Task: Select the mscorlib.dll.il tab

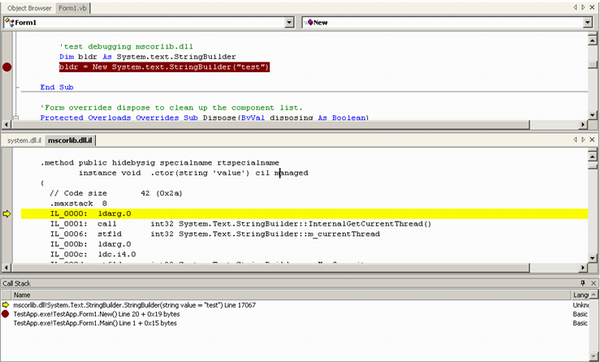Action: click(70, 140)
